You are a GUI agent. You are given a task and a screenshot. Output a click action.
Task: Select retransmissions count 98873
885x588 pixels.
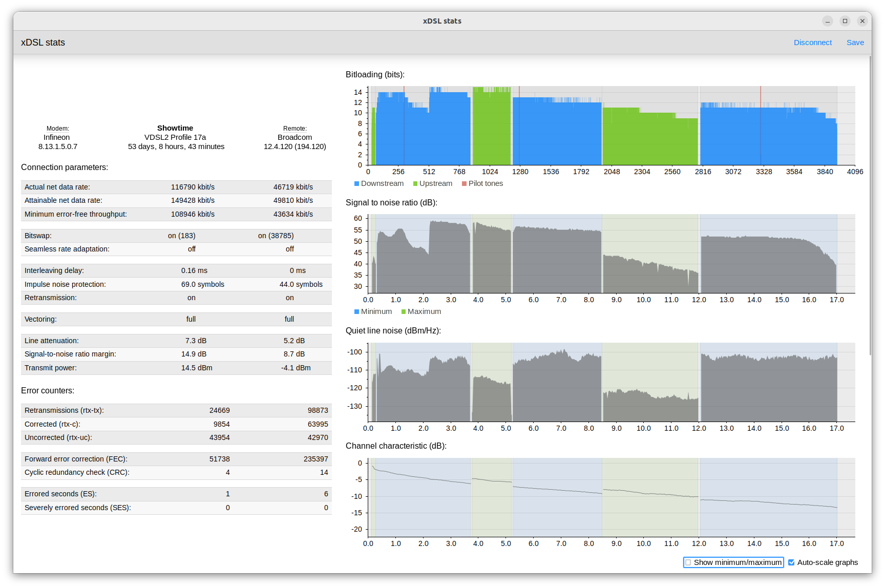click(318, 410)
